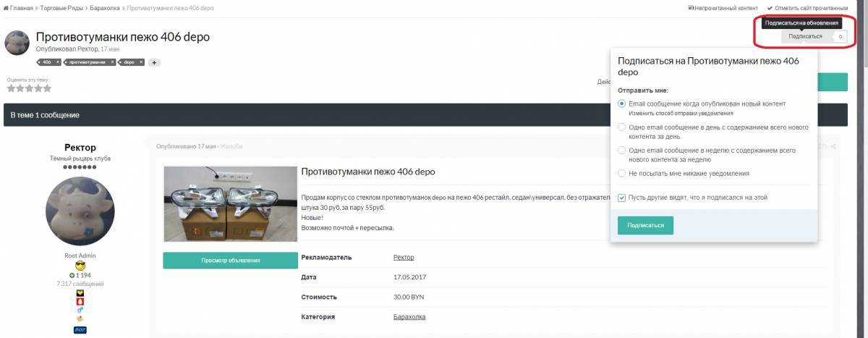Select one email per day digest option
Viewport: 868px width, 338px height.
(x=622, y=127)
